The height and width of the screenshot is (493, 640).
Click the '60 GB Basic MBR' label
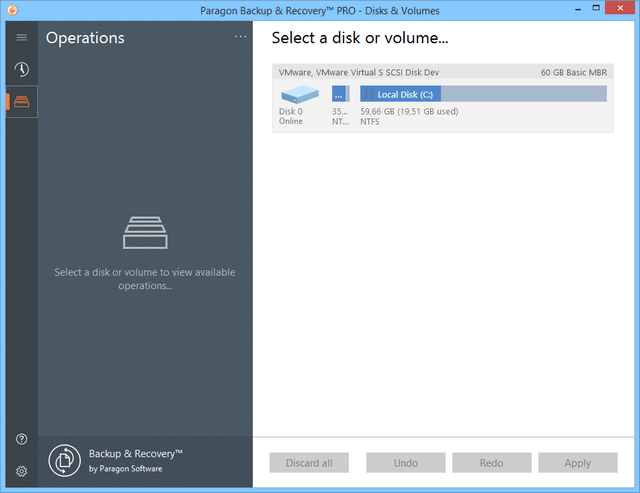573,73
